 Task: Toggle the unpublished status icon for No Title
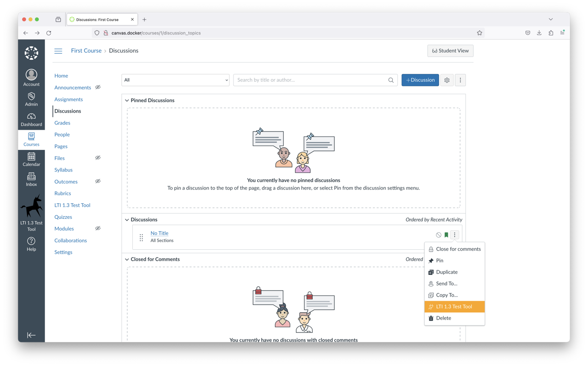(x=439, y=235)
